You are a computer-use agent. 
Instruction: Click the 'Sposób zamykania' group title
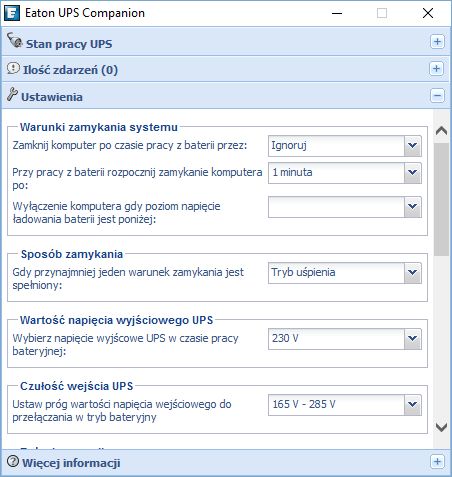click(72, 254)
